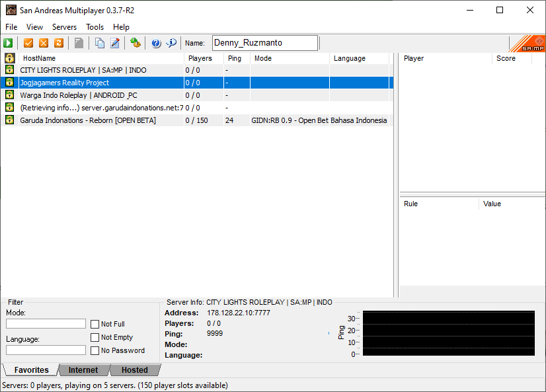This screenshot has height=392, width=546.
Task: Click lock icon of Garuda Indonations Reborn row
Action: point(9,120)
